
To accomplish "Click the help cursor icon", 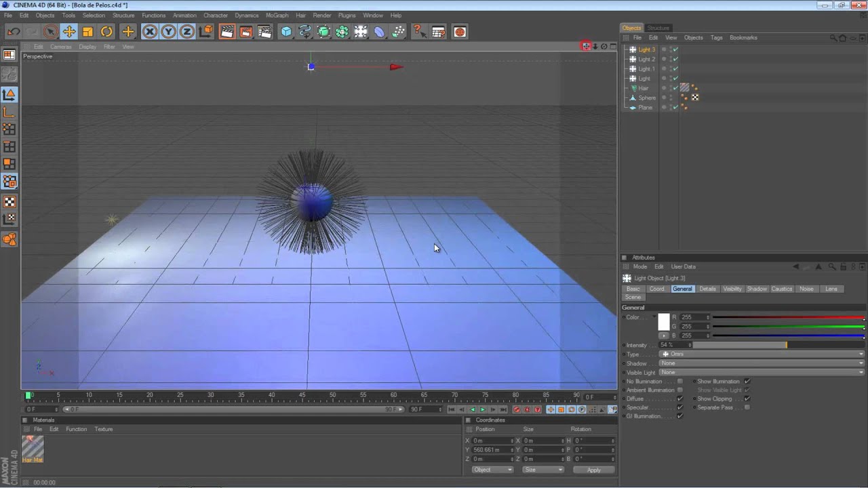I will pyautogui.click(x=418, y=32).
